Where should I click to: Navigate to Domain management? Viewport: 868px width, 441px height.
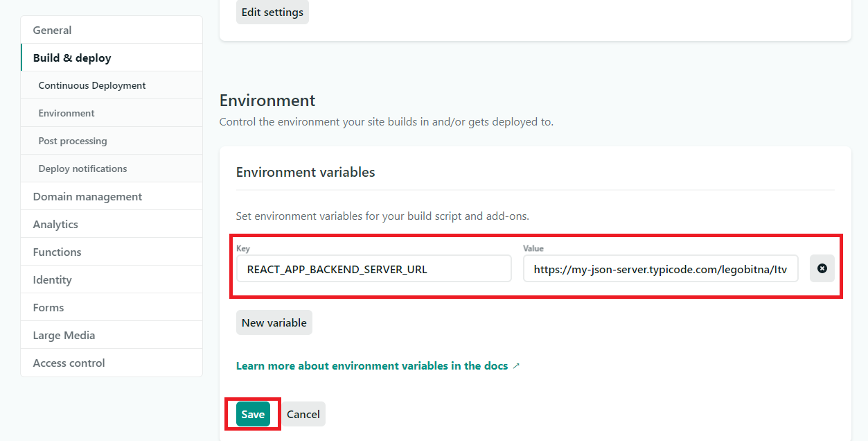[x=87, y=197]
